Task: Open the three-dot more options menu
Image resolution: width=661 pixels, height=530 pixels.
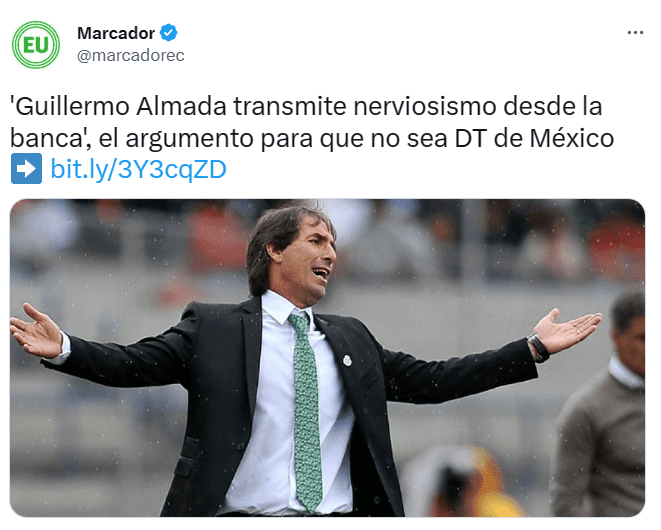Action: pyautogui.click(x=635, y=32)
